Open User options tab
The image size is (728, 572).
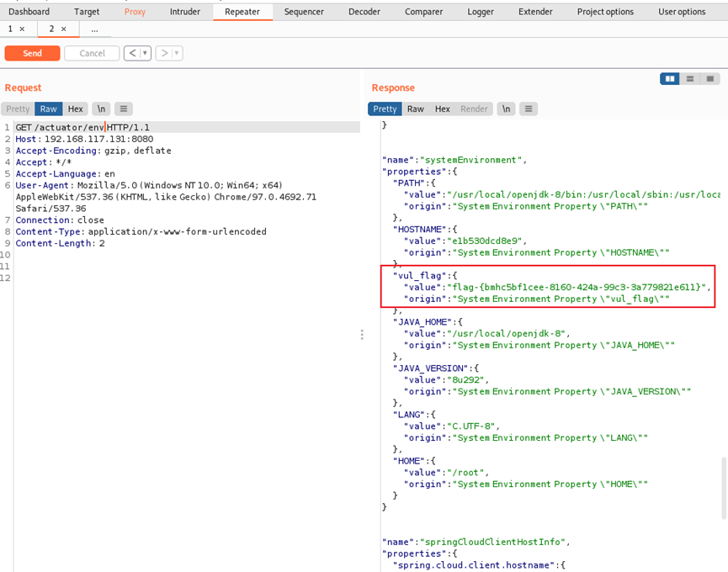pyautogui.click(x=682, y=12)
